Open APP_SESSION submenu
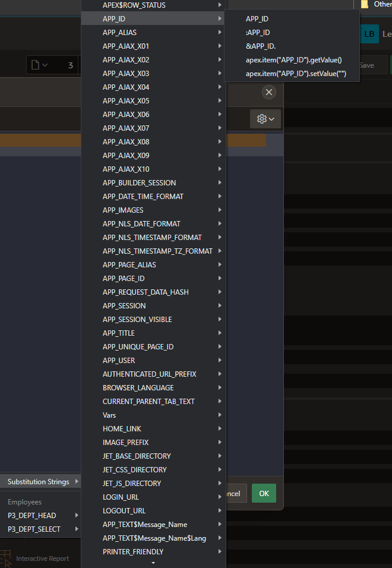 (x=153, y=306)
